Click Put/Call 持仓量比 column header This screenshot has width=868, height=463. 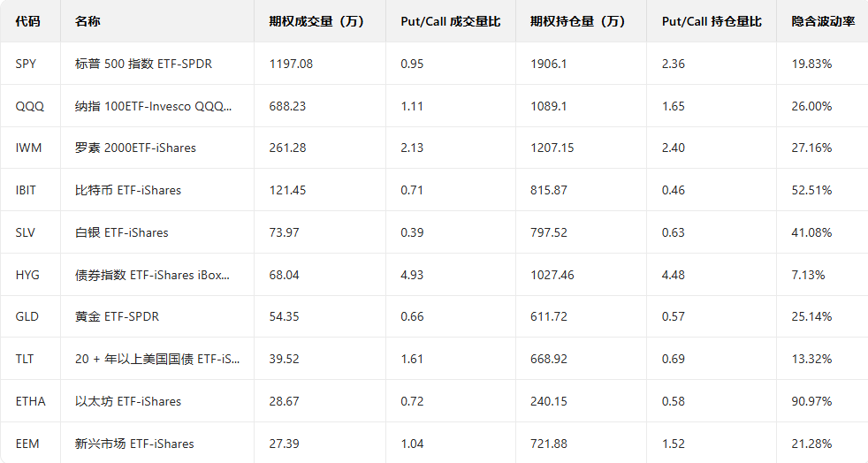(x=711, y=21)
